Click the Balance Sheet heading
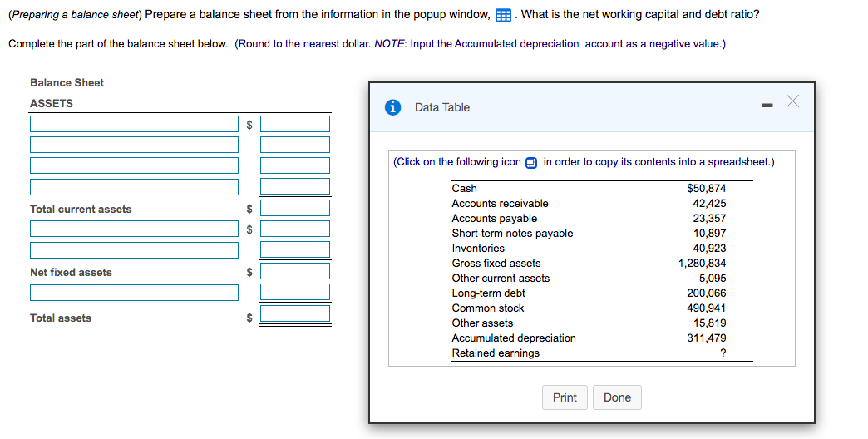The width and height of the screenshot is (868, 439). point(67,82)
